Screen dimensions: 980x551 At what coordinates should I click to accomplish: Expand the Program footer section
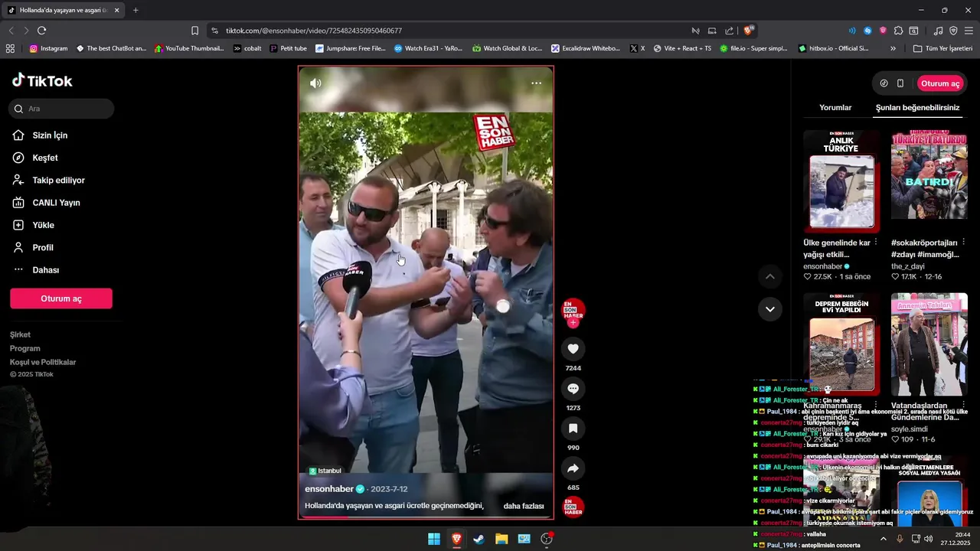pos(25,348)
